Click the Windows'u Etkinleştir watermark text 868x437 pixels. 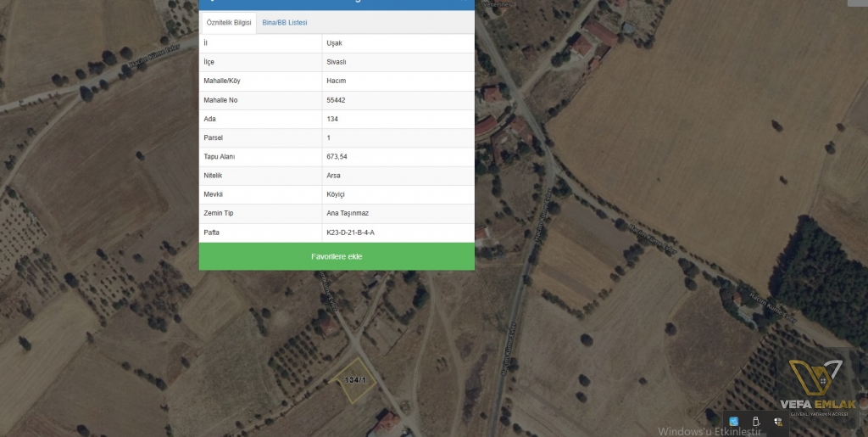[x=709, y=431]
